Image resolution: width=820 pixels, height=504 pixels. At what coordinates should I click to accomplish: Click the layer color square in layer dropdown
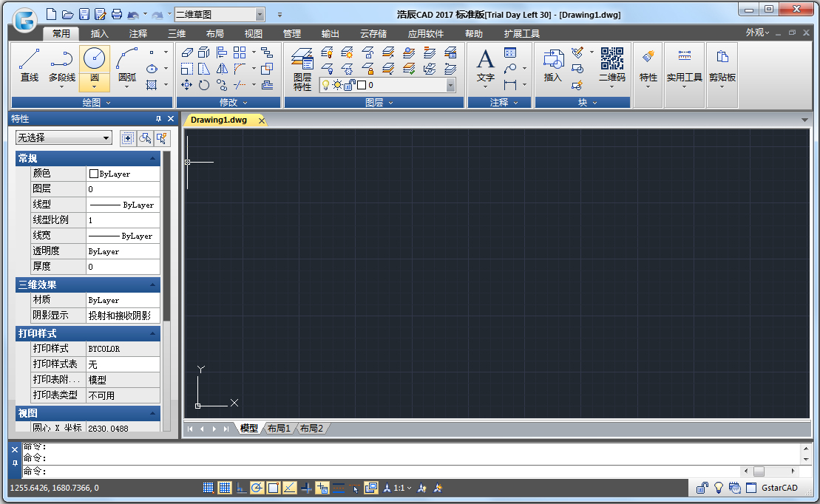click(362, 85)
